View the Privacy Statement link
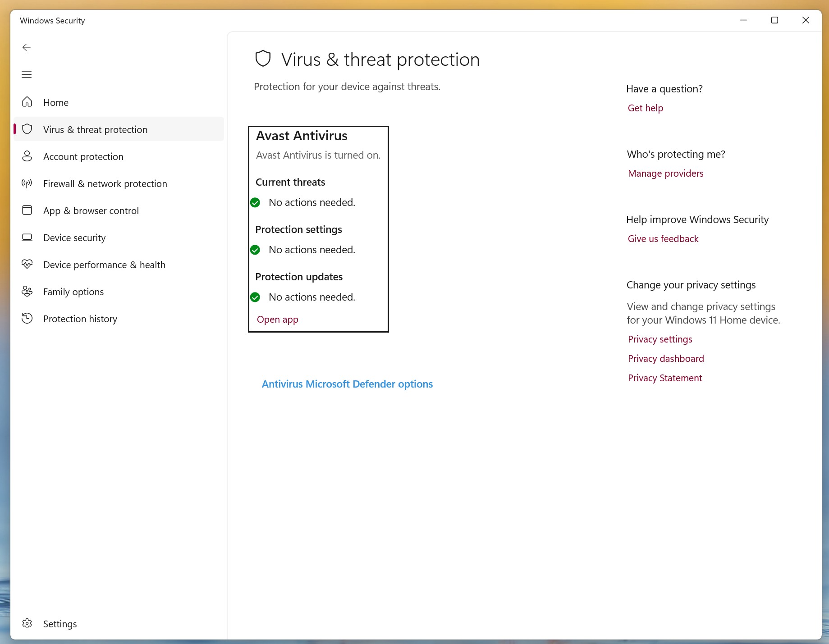Screen dimensions: 829x644 coord(665,378)
